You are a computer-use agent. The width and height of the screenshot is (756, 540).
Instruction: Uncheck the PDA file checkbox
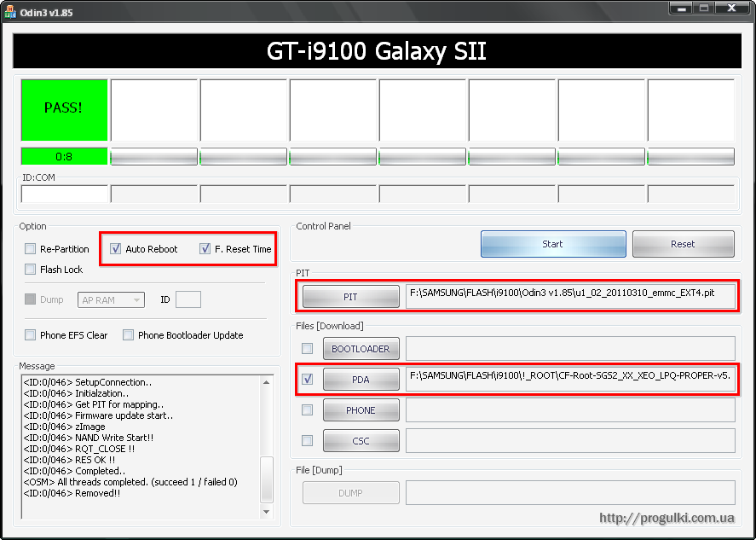coord(308,380)
